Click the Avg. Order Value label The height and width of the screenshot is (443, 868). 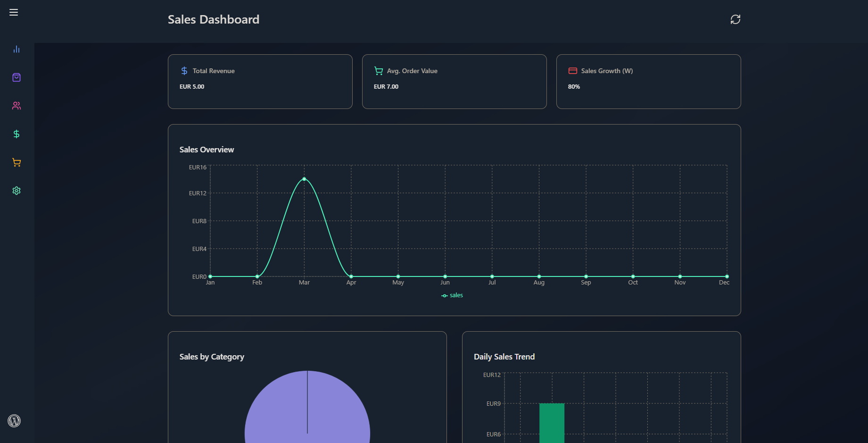coord(412,71)
